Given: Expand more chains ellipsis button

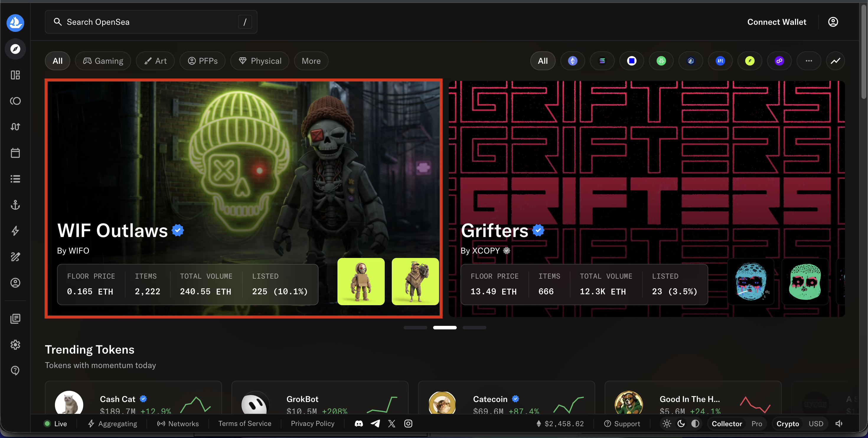Looking at the screenshot, I should 809,61.
